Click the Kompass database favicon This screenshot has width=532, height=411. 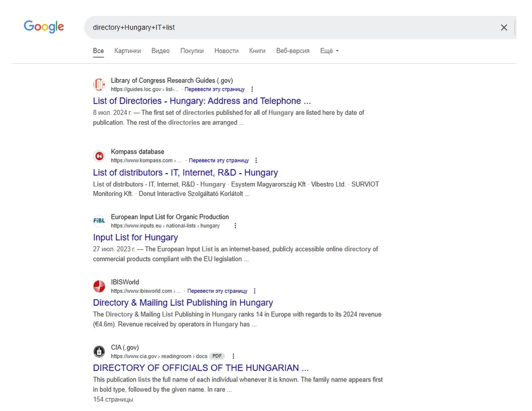tap(99, 156)
